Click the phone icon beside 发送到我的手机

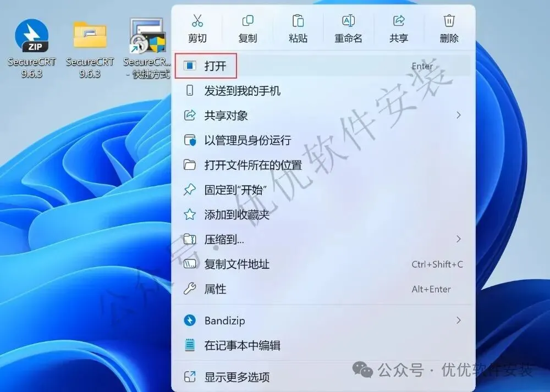190,91
